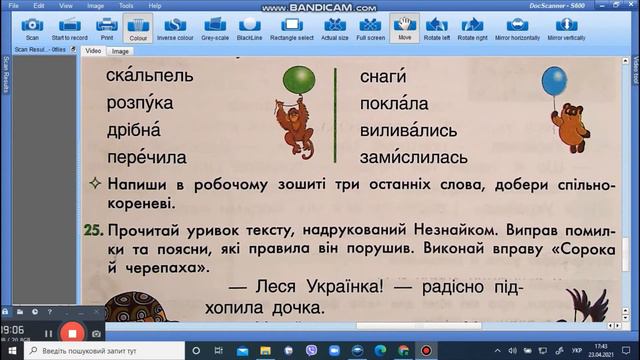640x360 pixels.
Task: Switch to Grey-scale mode
Action: click(x=215, y=29)
